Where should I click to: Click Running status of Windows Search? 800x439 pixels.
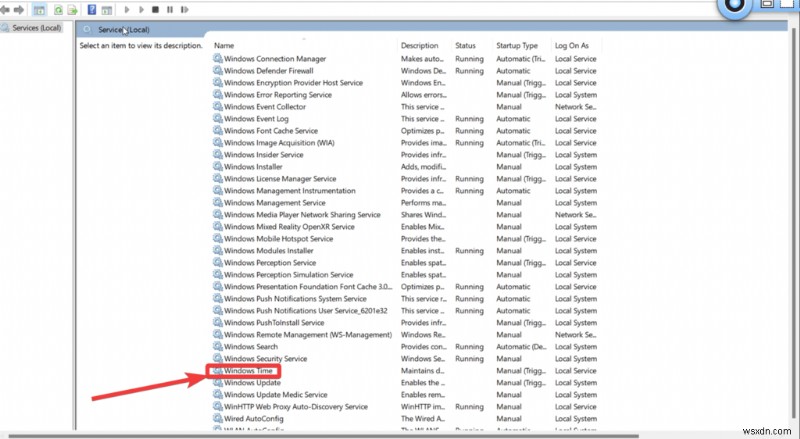(469, 347)
